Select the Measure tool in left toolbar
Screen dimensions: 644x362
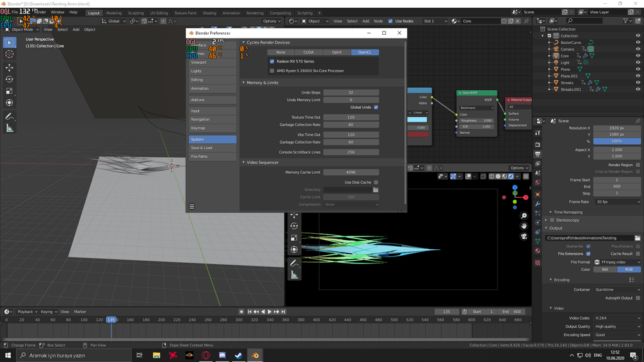coord(9,128)
